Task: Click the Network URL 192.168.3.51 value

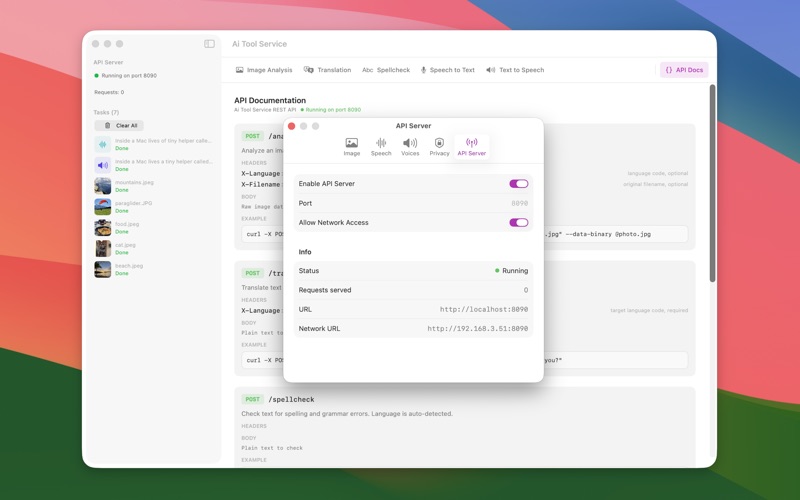Action: [478, 329]
